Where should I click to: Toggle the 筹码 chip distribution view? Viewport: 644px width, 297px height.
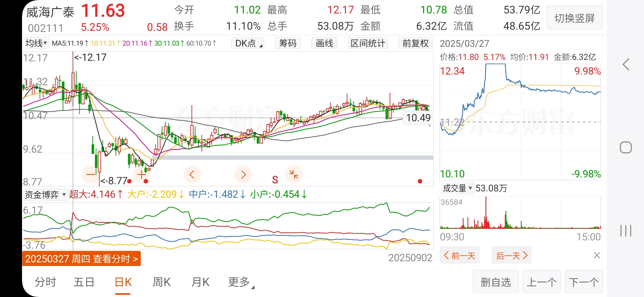click(x=288, y=43)
